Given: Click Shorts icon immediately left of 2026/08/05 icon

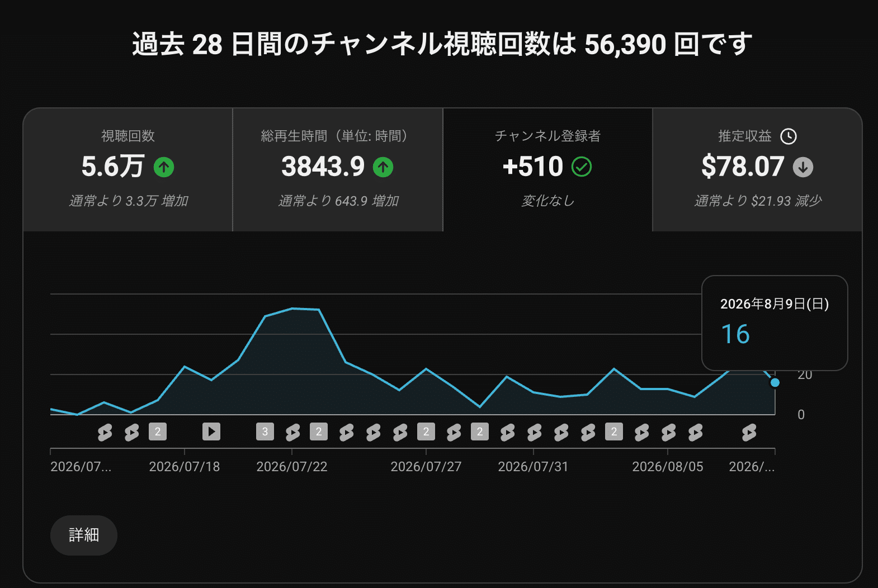Looking at the screenshot, I should tap(641, 432).
